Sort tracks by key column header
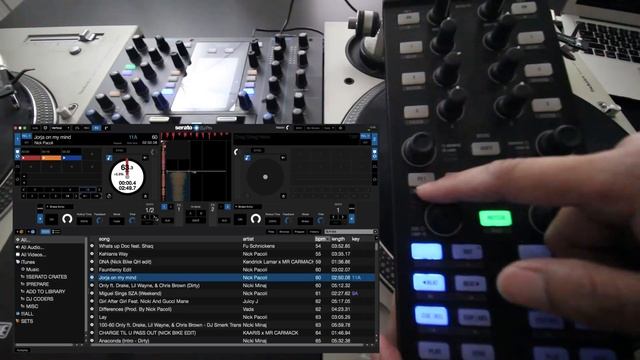Viewport: 640px width, 360px height. [356, 239]
